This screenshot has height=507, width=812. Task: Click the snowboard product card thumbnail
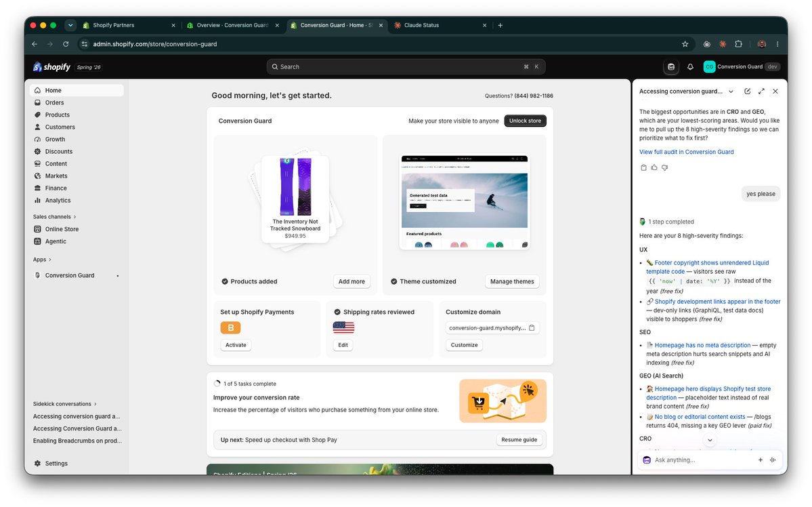coord(295,199)
